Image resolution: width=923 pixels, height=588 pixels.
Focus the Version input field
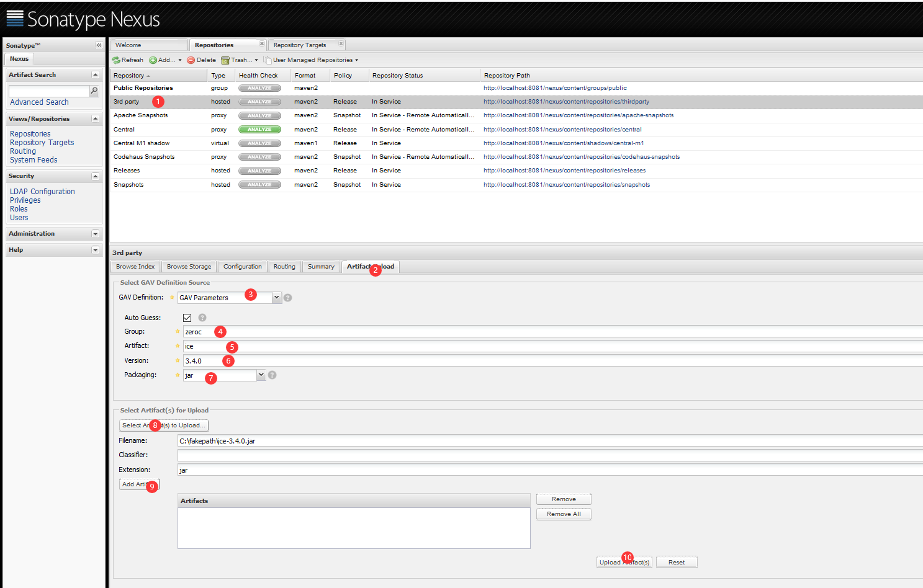click(552, 361)
